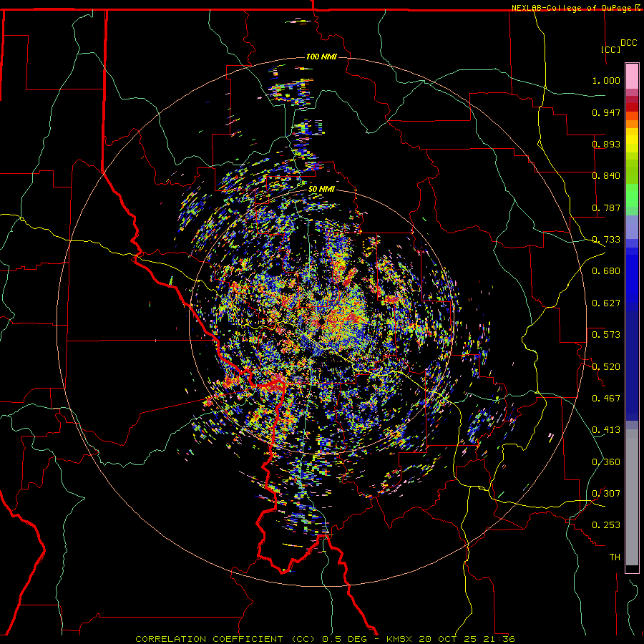
Task: Pick the red swatch beside 0.947
Action: point(632,107)
